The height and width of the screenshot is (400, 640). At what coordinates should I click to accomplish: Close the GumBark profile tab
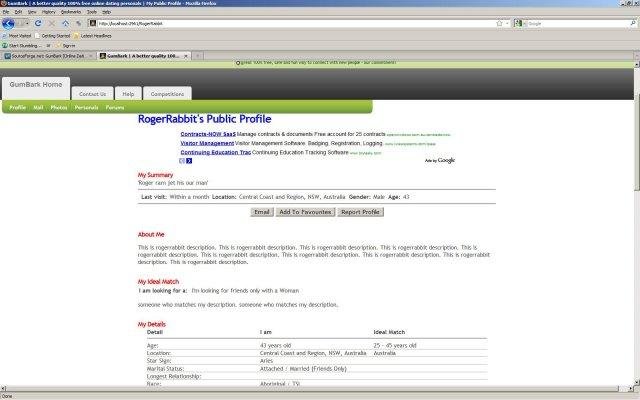pos(186,56)
